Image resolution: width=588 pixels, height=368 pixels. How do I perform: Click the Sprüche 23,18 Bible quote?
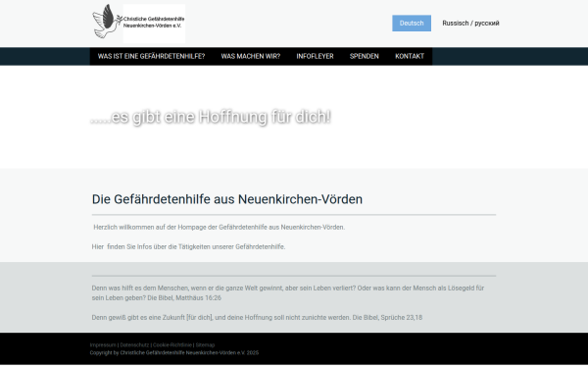257,317
